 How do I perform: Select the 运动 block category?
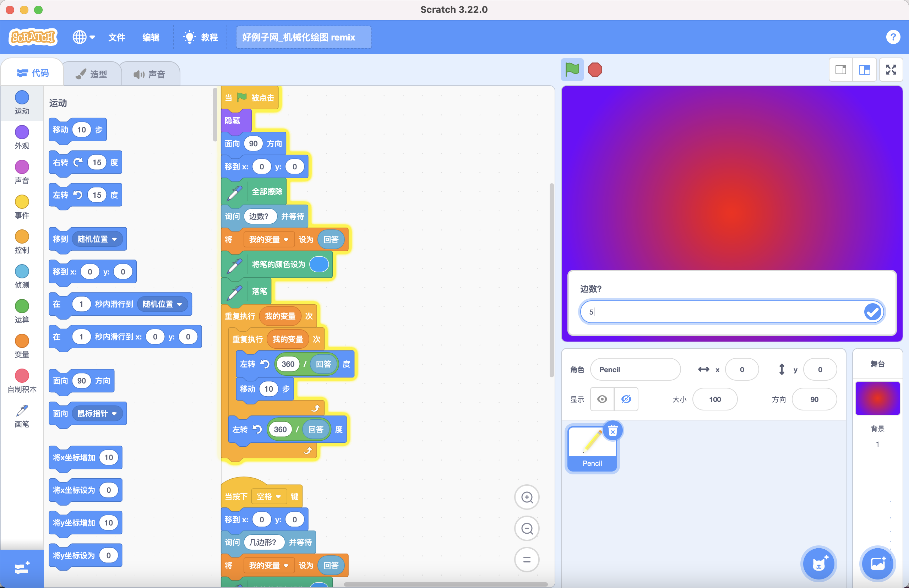(x=22, y=102)
